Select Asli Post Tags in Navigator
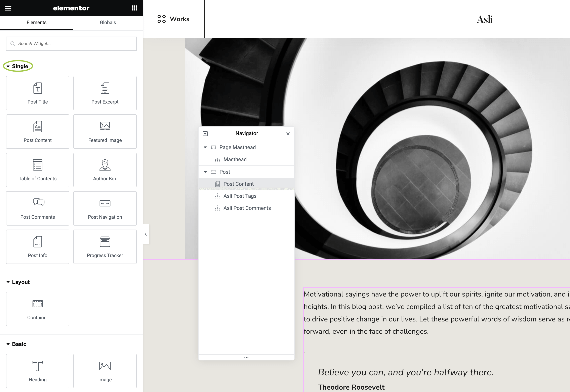570x392 pixels. pos(240,196)
